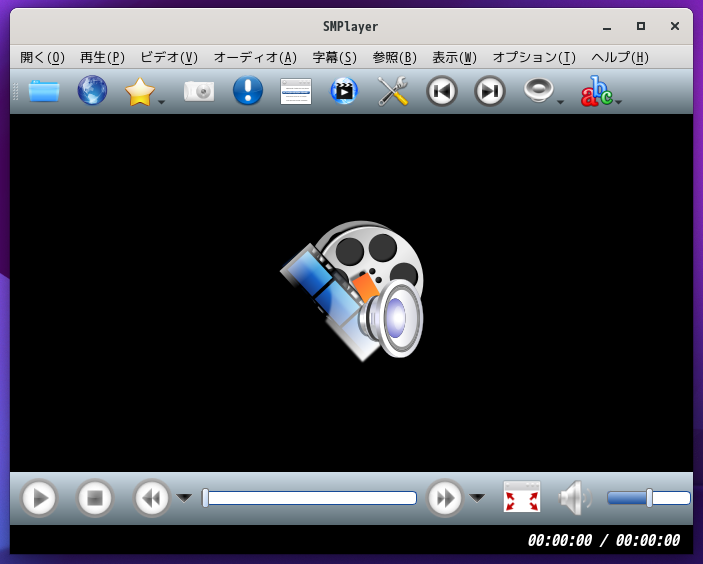Click the favorites star icon
This screenshot has height=564, width=703.
coord(140,91)
